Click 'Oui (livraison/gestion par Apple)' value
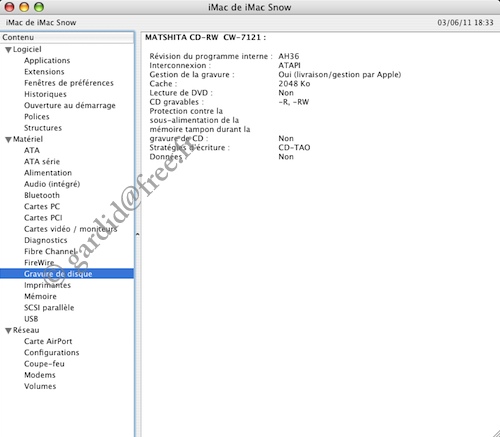Screen dimensions: 500x437 tap(340, 75)
